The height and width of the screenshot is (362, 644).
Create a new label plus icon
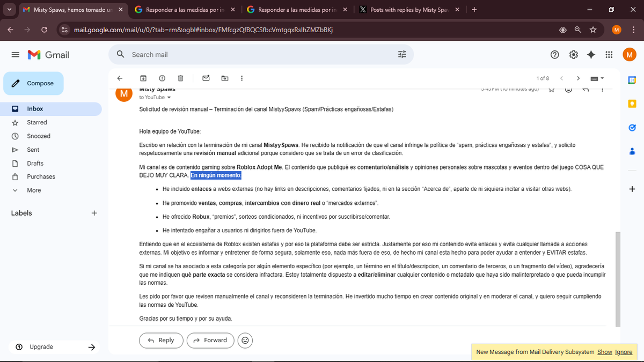point(94,213)
